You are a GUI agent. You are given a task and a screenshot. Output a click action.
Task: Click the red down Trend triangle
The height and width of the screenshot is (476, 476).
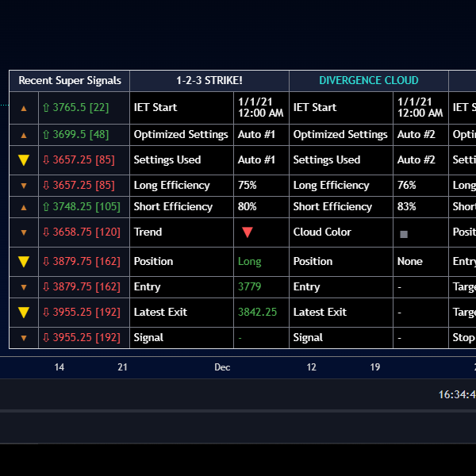[248, 232]
